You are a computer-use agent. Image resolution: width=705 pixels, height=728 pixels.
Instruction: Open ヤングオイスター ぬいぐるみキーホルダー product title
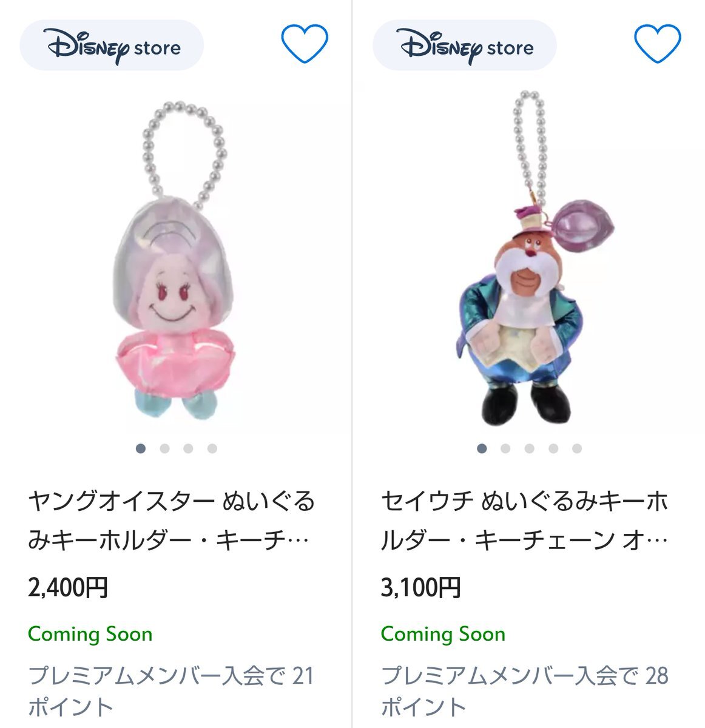click(x=172, y=521)
